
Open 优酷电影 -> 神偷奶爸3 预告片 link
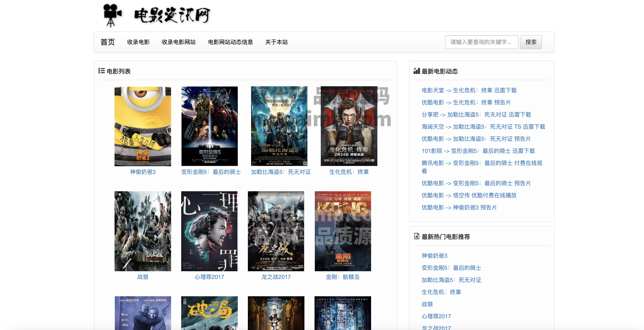tap(459, 207)
